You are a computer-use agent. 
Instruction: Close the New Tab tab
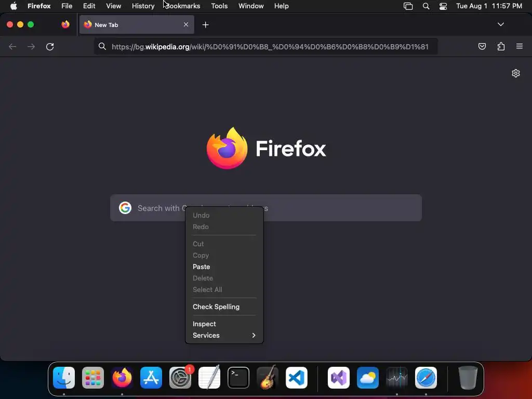click(x=186, y=24)
